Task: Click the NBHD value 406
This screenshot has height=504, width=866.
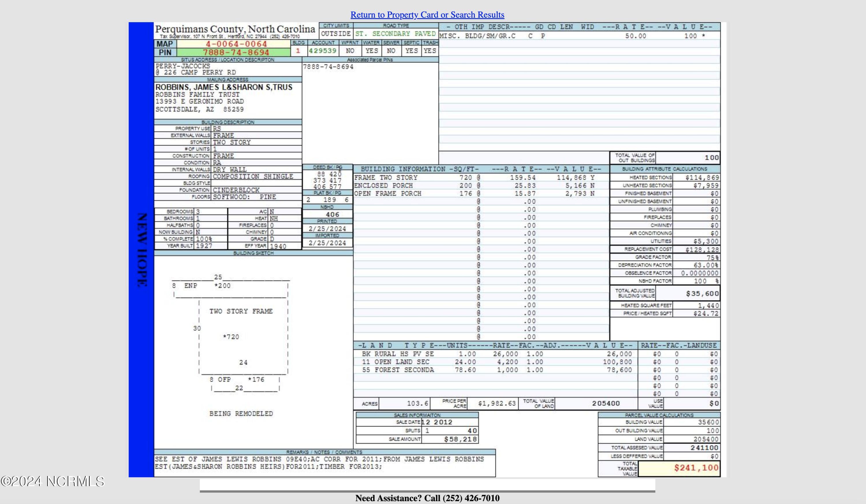Action: pos(332,214)
